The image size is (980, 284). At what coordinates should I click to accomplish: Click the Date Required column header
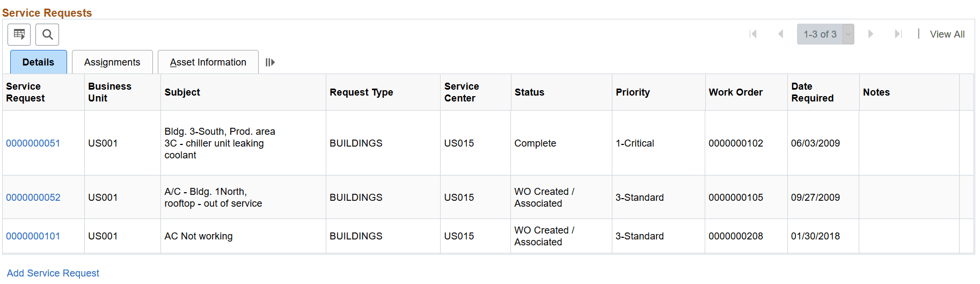point(812,92)
